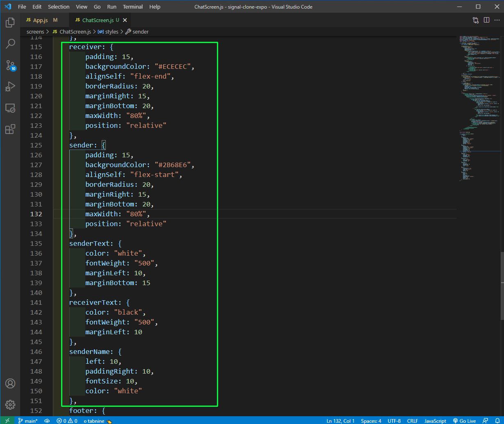
Task: Open Source Control view with 10 changes
Action: [10, 65]
